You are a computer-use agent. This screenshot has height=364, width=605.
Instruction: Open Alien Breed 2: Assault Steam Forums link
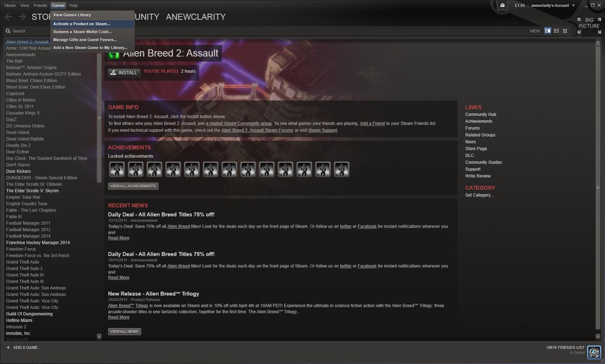[x=257, y=130]
